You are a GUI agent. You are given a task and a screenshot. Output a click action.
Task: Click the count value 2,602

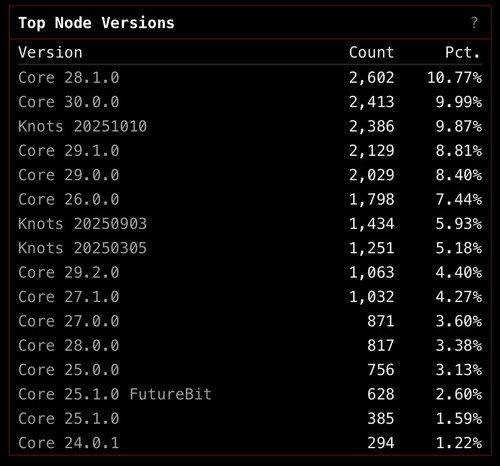tap(371, 78)
